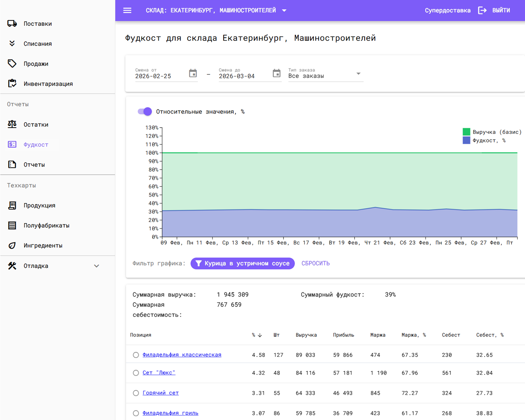The image size is (525, 420).
Task: Open Списания in the sidebar
Action: [37, 44]
